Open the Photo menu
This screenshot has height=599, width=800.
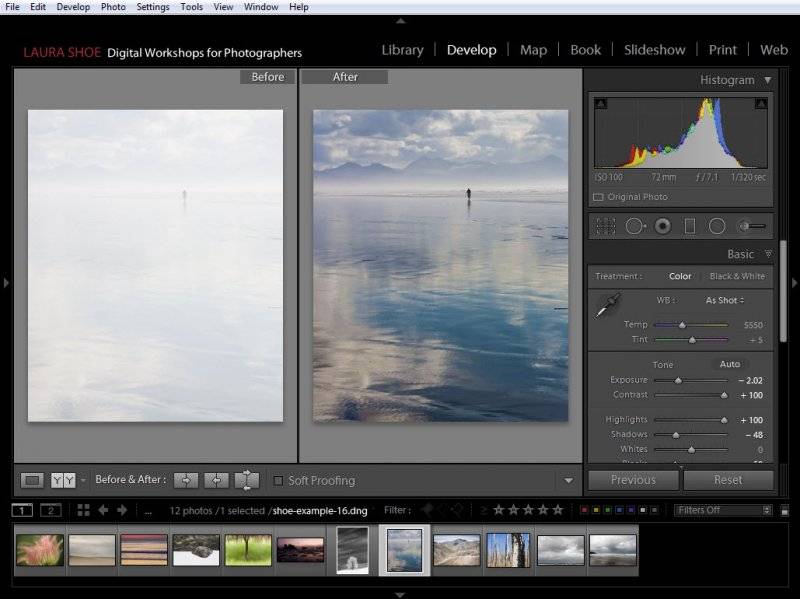[113, 7]
